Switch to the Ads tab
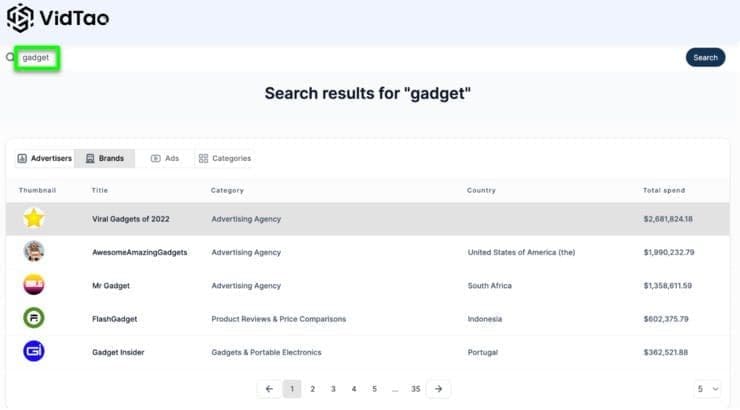740x410 pixels. (165, 159)
